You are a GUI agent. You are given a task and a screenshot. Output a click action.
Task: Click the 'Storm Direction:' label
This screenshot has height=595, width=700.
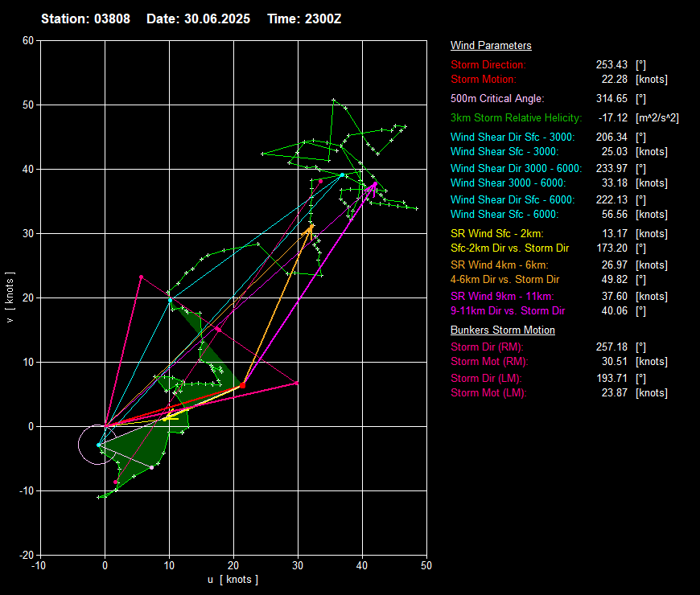pos(488,64)
